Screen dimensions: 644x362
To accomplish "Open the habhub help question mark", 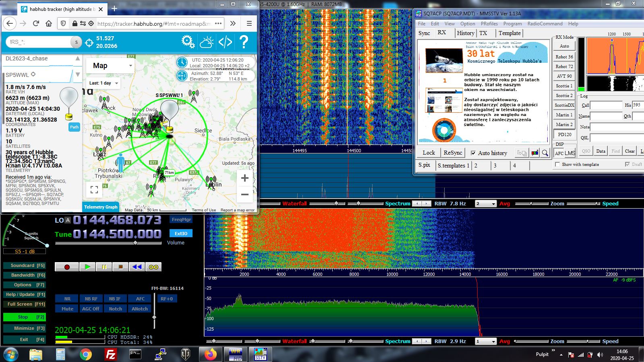I will 244,41.
